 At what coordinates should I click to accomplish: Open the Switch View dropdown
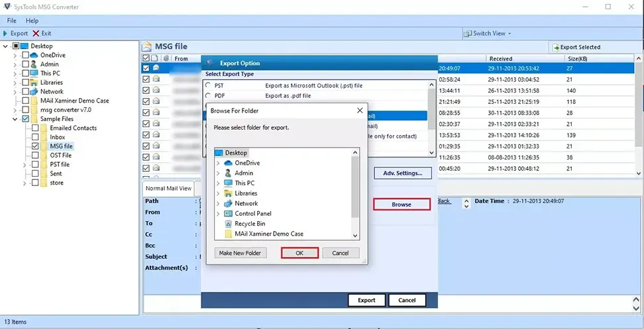pos(487,33)
